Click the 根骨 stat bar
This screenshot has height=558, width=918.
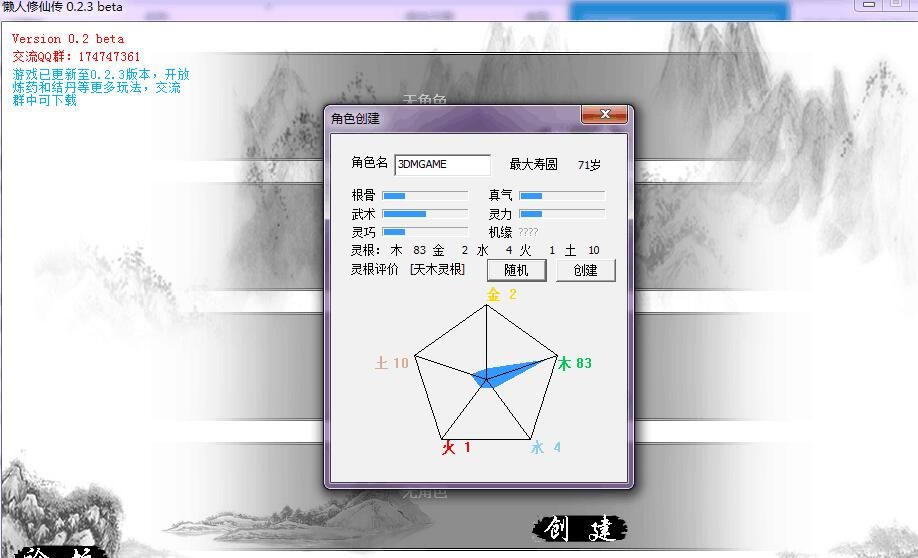pos(425,196)
